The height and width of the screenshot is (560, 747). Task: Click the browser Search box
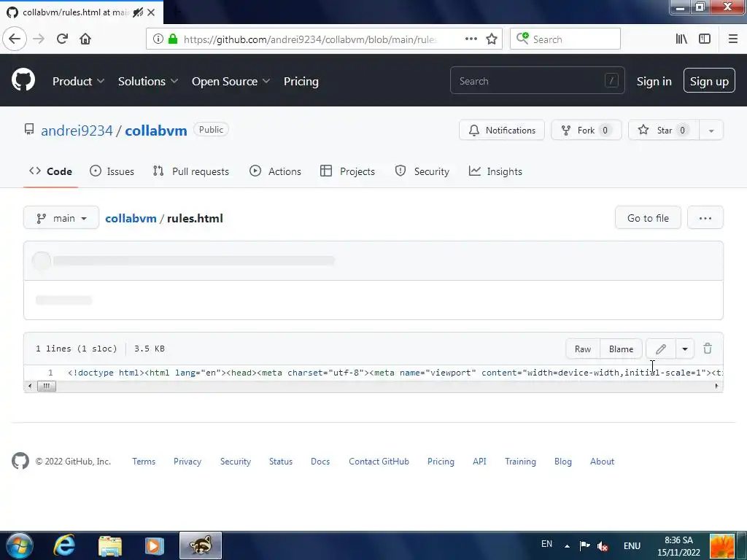pos(565,39)
